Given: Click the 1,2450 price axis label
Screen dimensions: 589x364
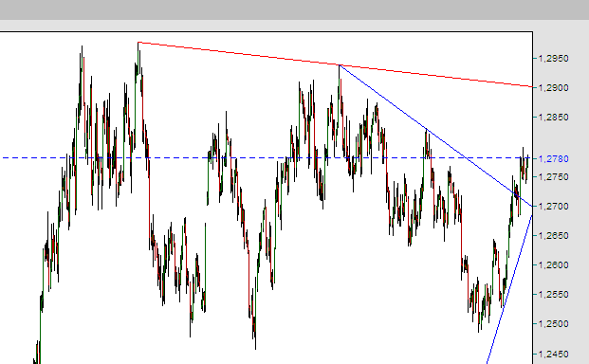Looking at the screenshot, I should (x=553, y=355).
